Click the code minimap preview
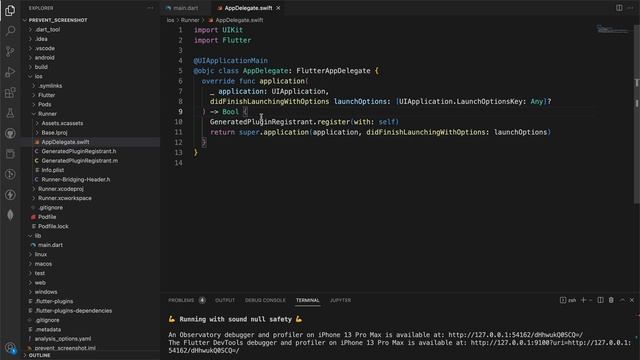This screenshot has height=360, width=640. click(x=612, y=30)
